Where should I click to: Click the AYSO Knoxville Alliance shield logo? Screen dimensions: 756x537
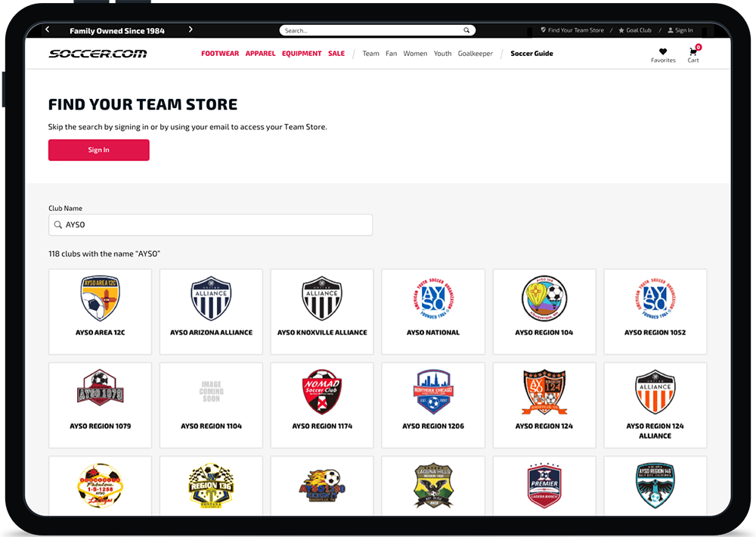pyautogui.click(x=322, y=299)
